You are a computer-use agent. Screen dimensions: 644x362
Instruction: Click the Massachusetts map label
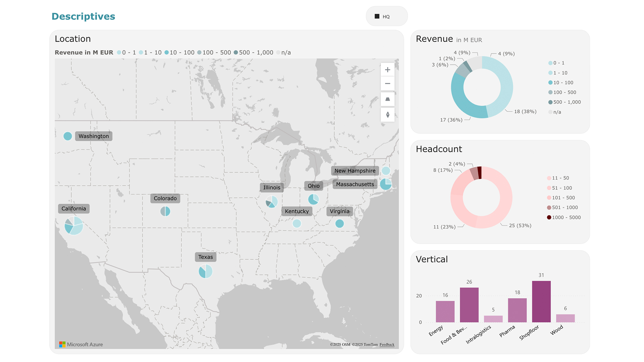click(355, 184)
